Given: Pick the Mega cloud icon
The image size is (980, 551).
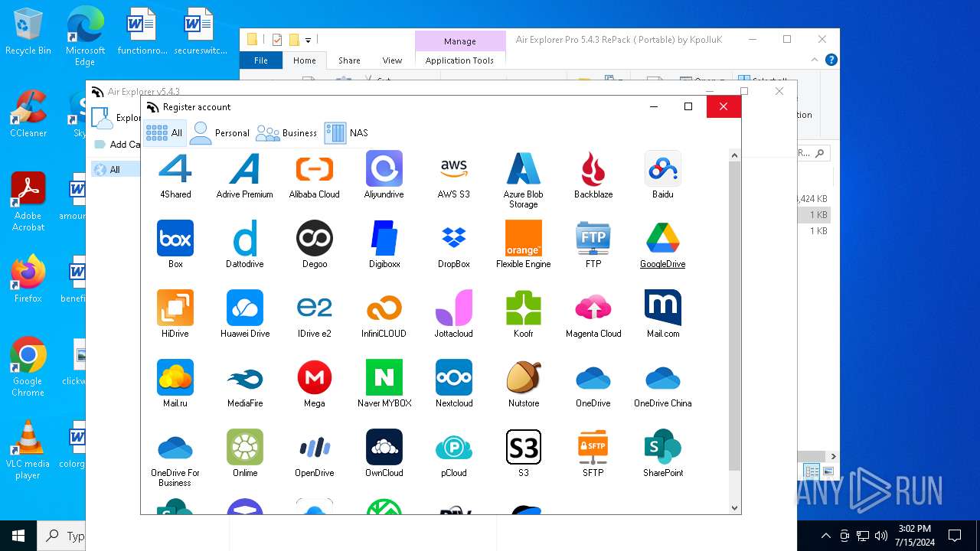Looking at the screenshot, I should point(315,384).
